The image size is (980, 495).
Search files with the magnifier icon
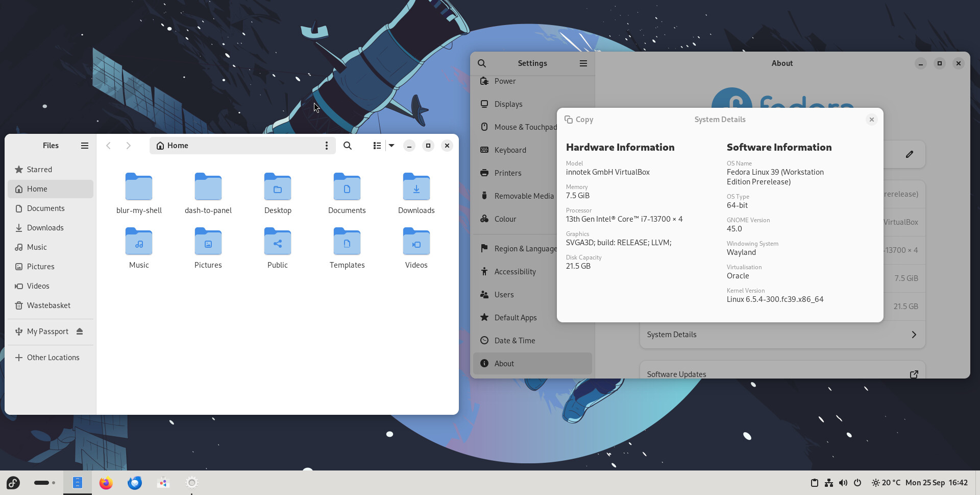(x=348, y=146)
